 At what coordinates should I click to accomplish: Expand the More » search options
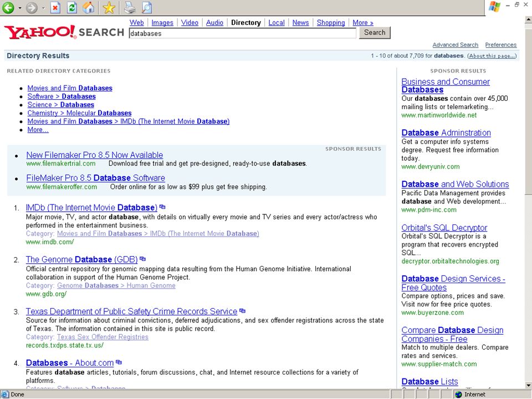pyautogui.click(x=363, y=23)
